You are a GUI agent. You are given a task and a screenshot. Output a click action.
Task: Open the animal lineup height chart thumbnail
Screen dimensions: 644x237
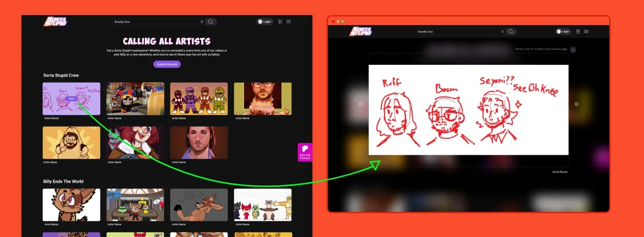(263, 205)
